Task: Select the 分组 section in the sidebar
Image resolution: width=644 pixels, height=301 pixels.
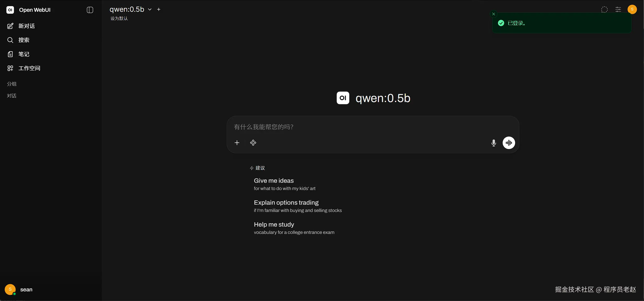Action: (x=11, y=84)
